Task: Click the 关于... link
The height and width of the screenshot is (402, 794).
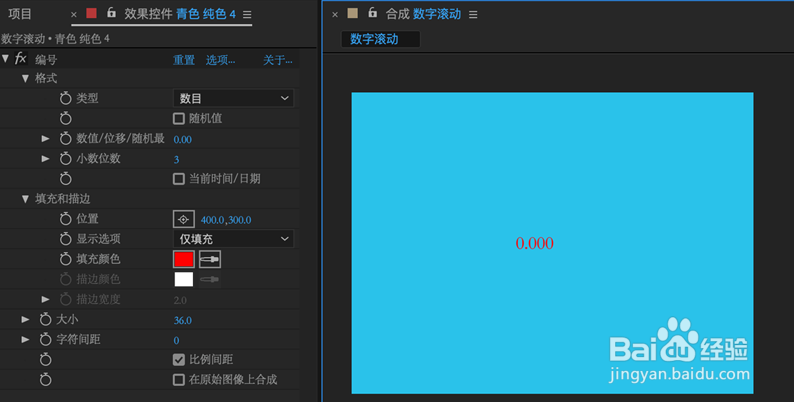Action: click(x=277, y=60)
